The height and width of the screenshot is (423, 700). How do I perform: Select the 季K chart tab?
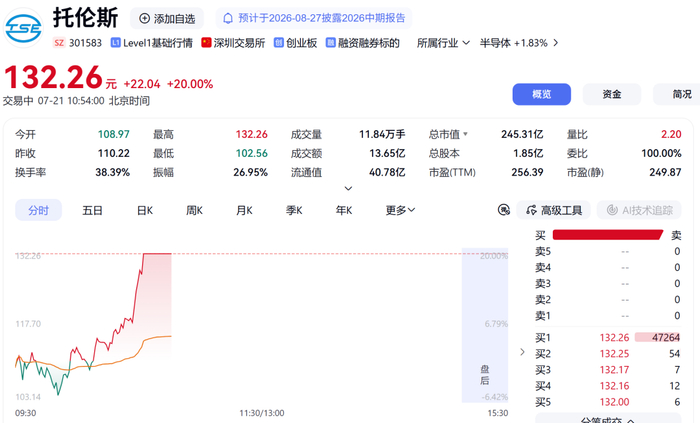click(x=294, y=210)
